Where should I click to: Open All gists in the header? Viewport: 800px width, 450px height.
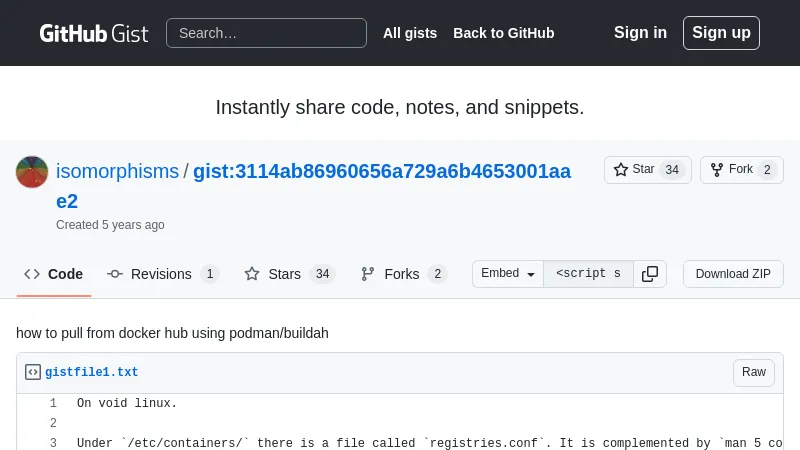(410, 33)
